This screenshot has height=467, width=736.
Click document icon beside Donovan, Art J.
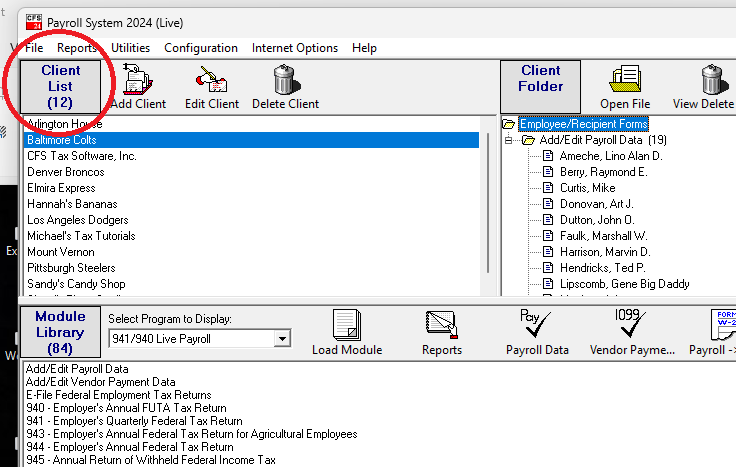click(x=548, y=204)
